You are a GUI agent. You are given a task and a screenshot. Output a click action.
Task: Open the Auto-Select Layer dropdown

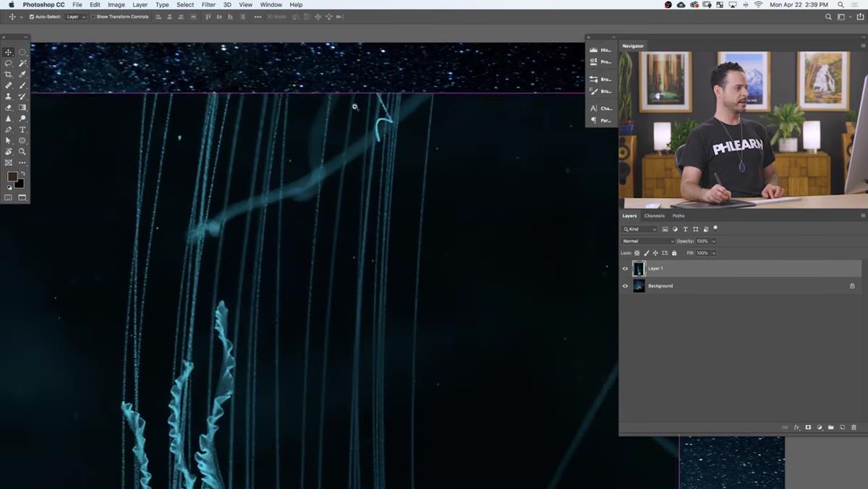click(76, 17)
